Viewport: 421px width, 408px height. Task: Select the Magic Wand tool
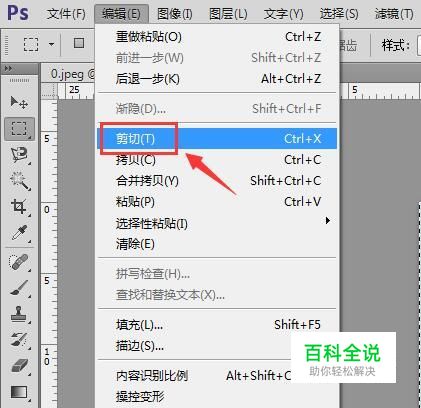(19, 181)
